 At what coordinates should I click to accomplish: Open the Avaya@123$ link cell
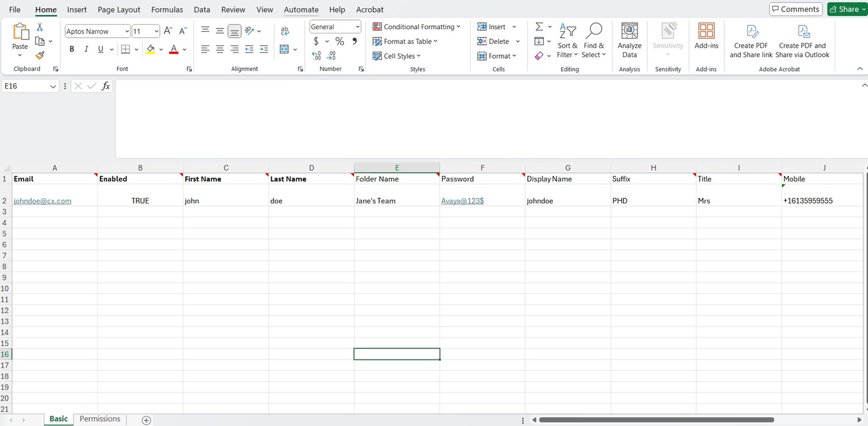click(x=463, y=201)
